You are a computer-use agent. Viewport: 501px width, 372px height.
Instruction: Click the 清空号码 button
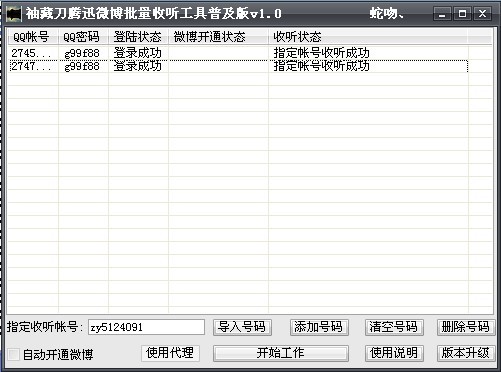coord(394,327)
